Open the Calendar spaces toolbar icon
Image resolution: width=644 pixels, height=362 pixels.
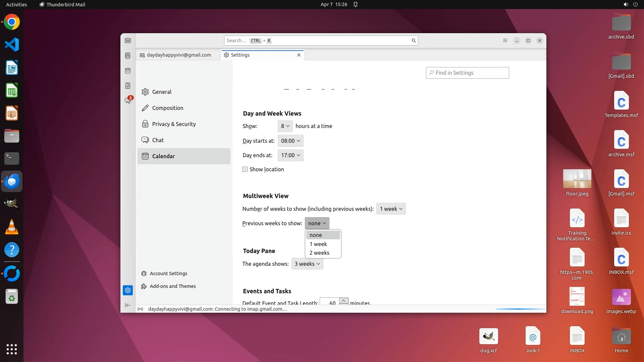(x=128, y=71)
